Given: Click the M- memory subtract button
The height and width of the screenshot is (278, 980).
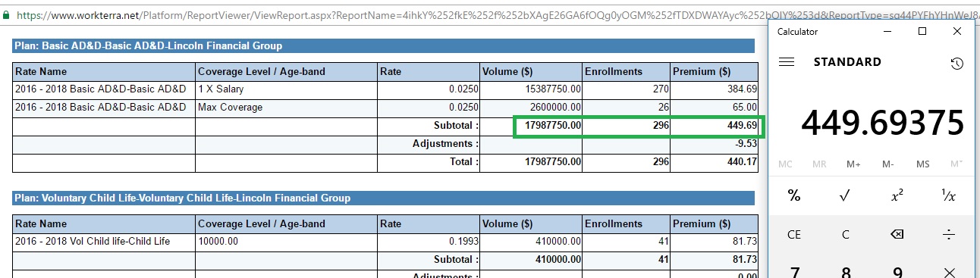Looking at the screenshot, I should pyautogui.click(x=887, y=164).
